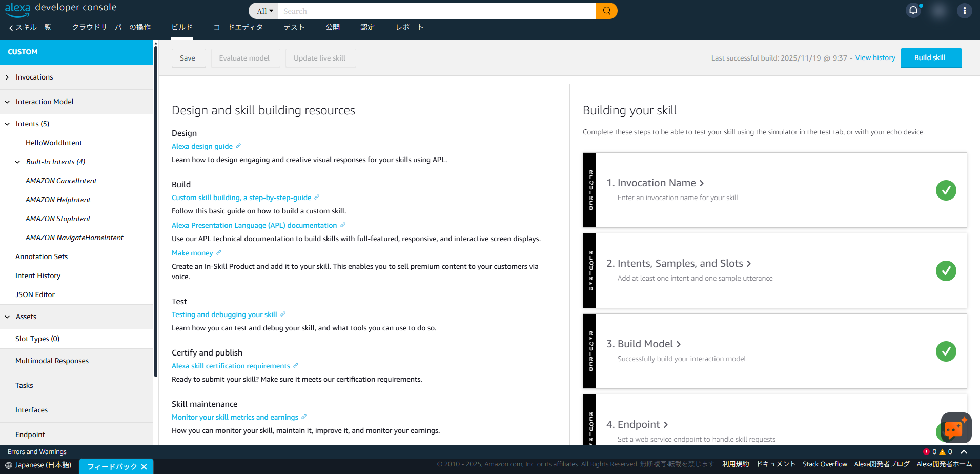Click the orange search magnifier button
Viewport: 980px width, 474px height.
(606, 11)
